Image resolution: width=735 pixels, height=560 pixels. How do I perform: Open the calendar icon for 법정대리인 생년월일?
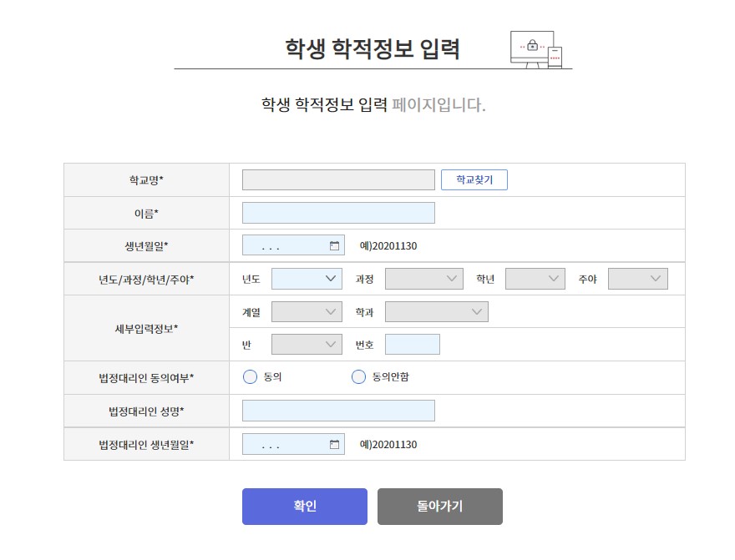coord(334,444)
